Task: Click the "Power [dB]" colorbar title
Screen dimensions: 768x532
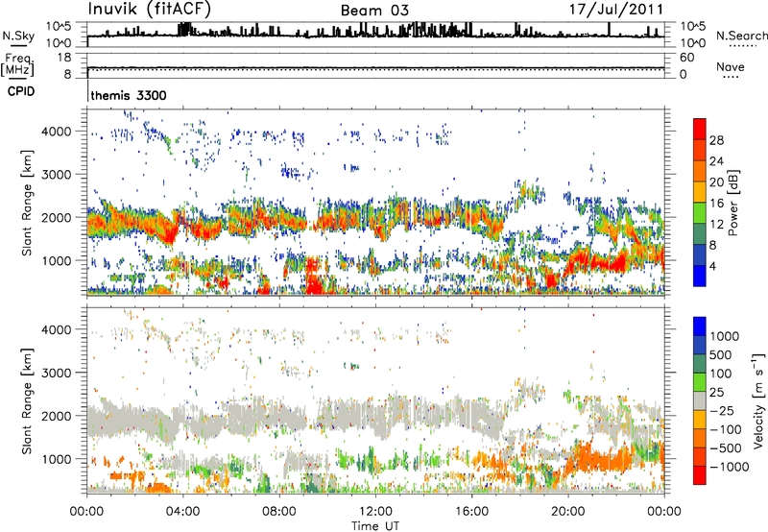Action: click(733, 203)
